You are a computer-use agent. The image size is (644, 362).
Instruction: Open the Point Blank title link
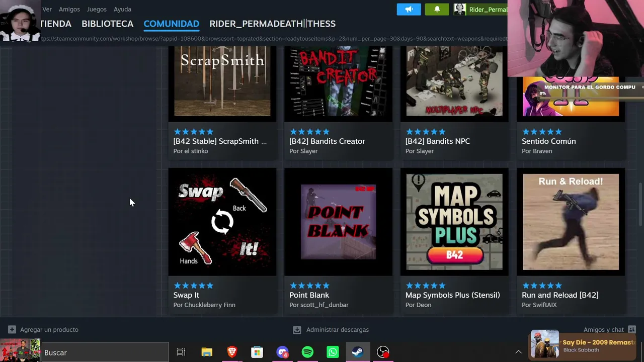pos(309,295)
